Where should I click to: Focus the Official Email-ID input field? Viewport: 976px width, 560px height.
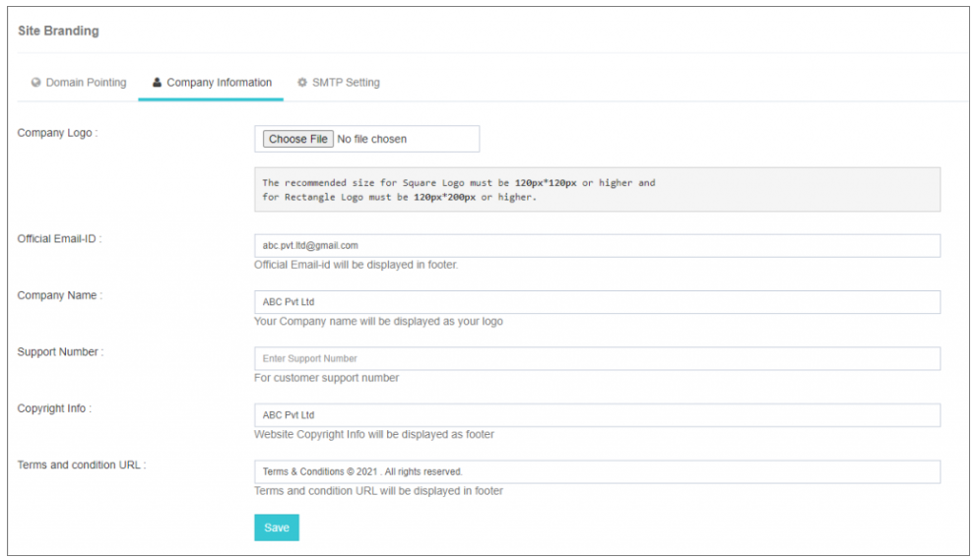[x=596, y=245]
